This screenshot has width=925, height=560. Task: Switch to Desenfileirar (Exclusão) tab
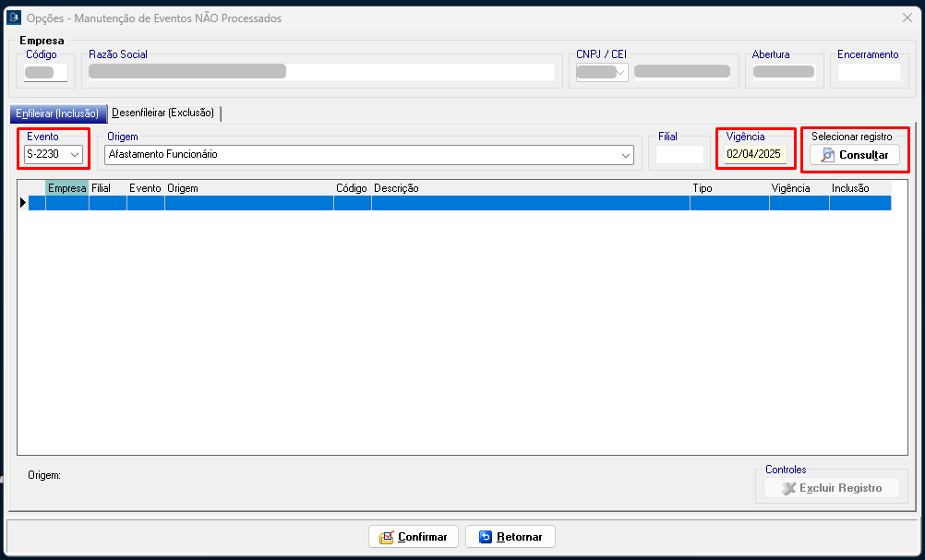pos(163,113)
